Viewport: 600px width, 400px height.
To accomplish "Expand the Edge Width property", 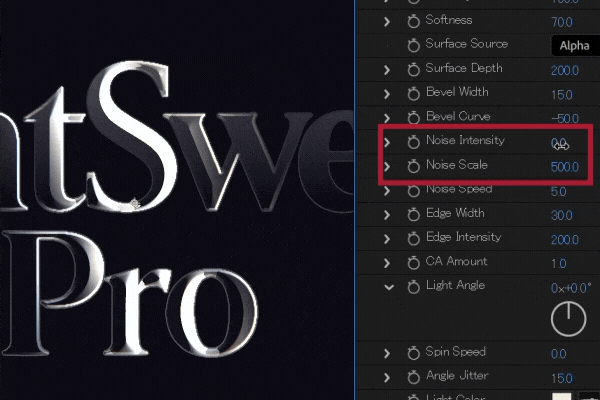I will point(388,214).
